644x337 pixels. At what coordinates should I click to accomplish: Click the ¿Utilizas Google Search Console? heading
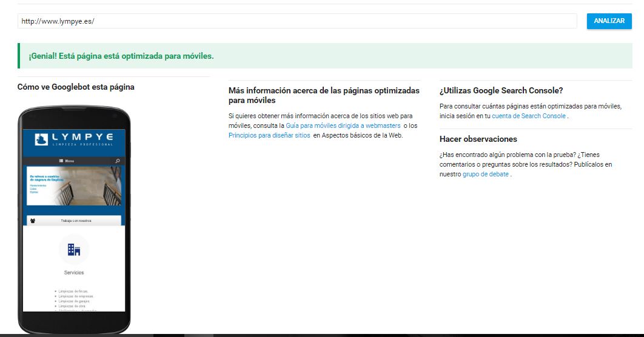[x=501, y=90]
